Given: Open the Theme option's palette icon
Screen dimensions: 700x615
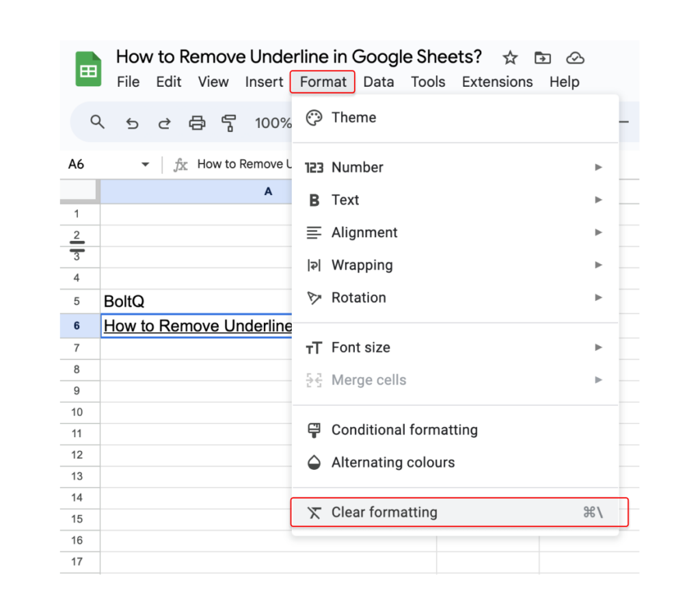Looking at the screenshot, I should 314,117.
